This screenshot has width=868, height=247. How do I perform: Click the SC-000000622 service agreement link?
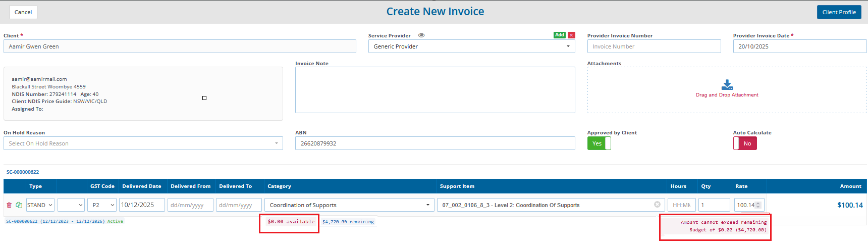[x=23, y=172]
